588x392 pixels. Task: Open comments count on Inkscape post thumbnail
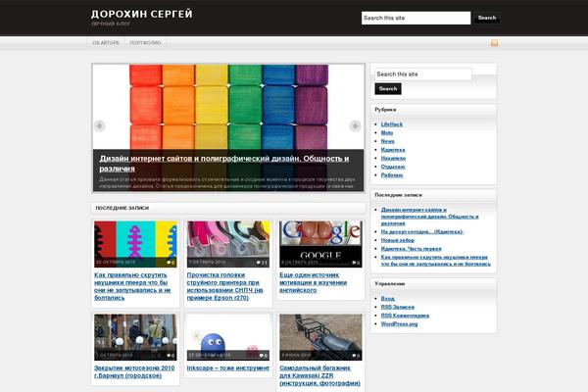(264, 355)
